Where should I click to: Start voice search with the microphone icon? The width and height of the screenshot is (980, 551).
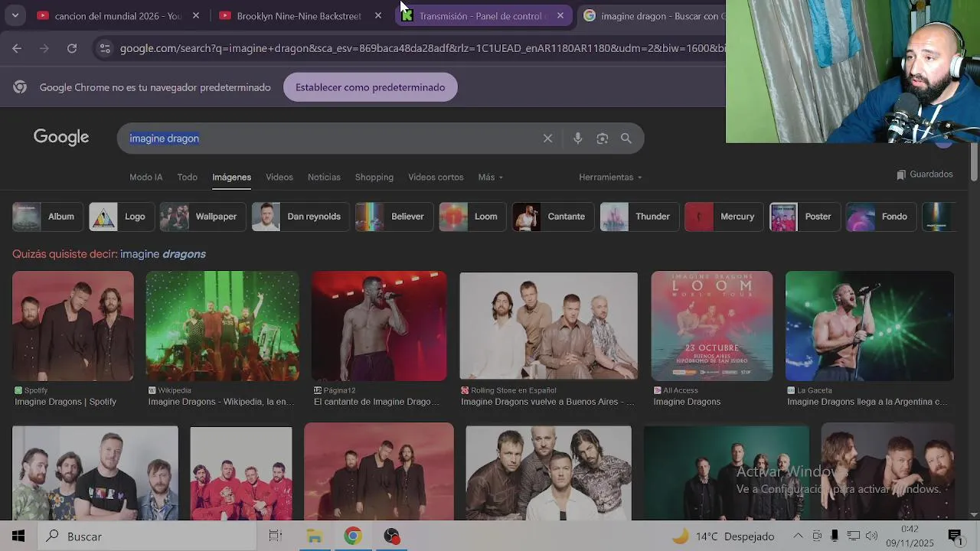tap(578, 139)
